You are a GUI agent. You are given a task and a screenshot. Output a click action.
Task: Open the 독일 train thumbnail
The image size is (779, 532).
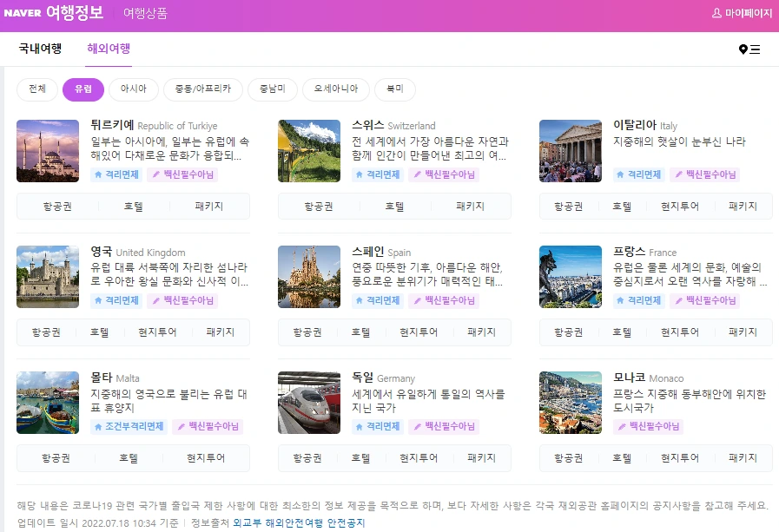pyautogui.click(x=309, y=403)
